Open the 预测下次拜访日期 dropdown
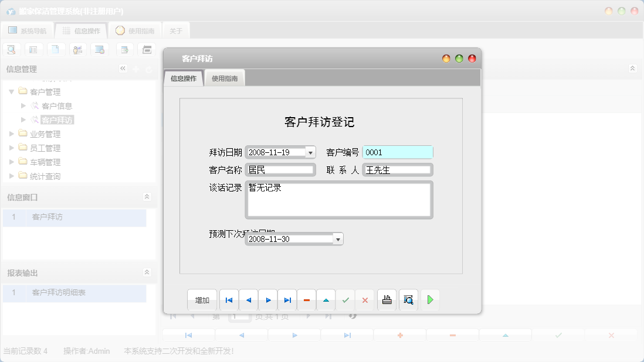The width and height of the screenshot is (644, 362). point(338,238)
